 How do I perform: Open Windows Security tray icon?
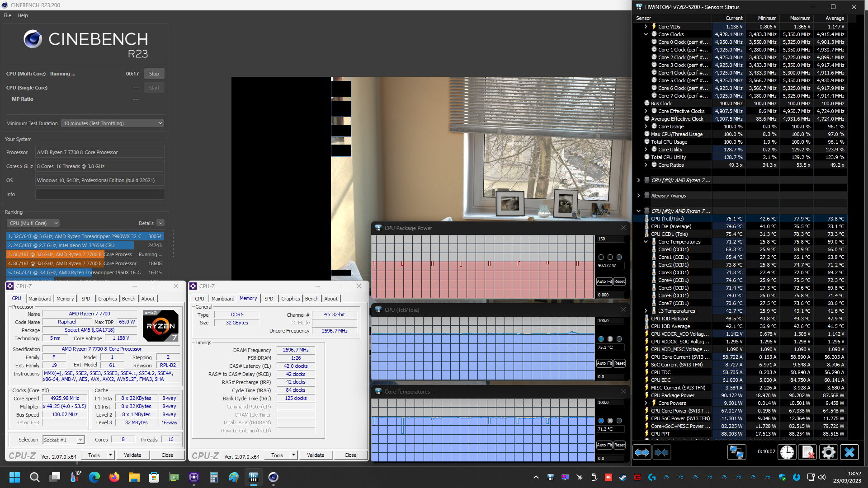[x=782, y=477]
